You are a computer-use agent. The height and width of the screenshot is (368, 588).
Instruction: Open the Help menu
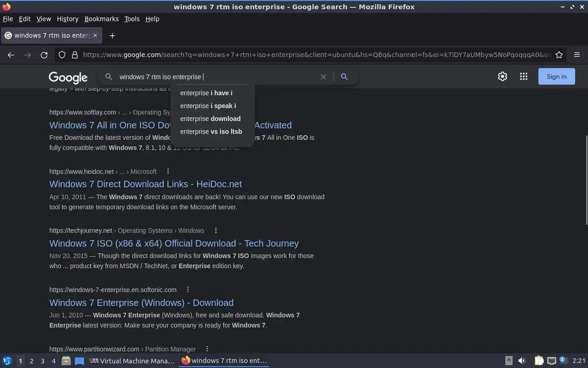pyautogui.click(x=152, y=19)
